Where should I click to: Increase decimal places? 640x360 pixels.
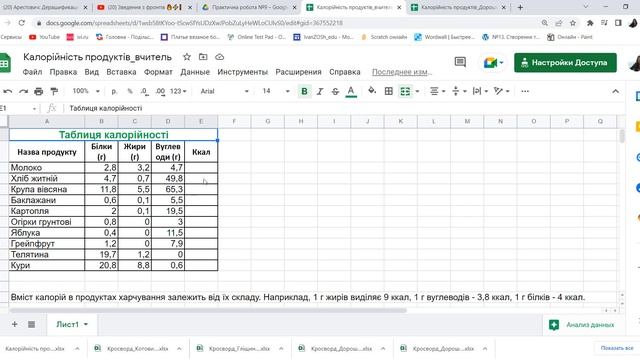[160, 91]
